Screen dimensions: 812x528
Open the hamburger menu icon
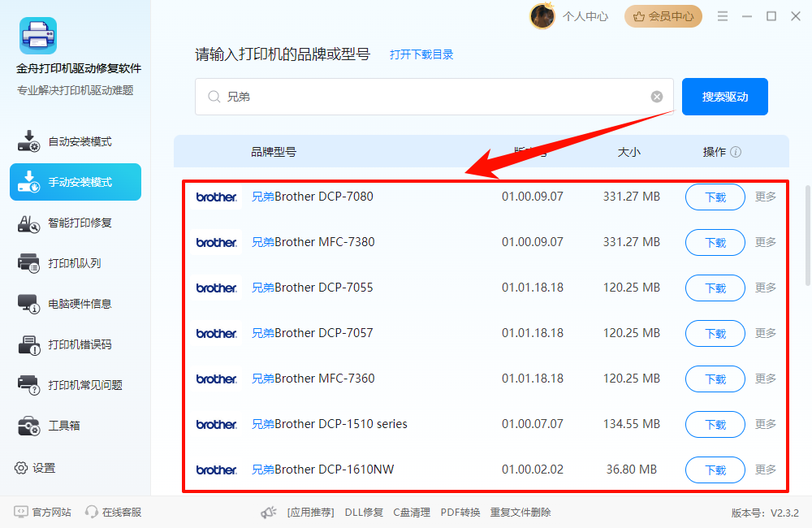point(723,16)
